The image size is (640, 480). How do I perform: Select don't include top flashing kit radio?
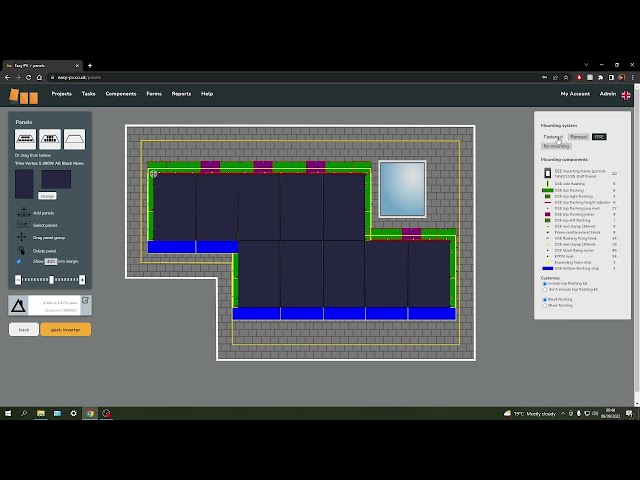(544, 289)
